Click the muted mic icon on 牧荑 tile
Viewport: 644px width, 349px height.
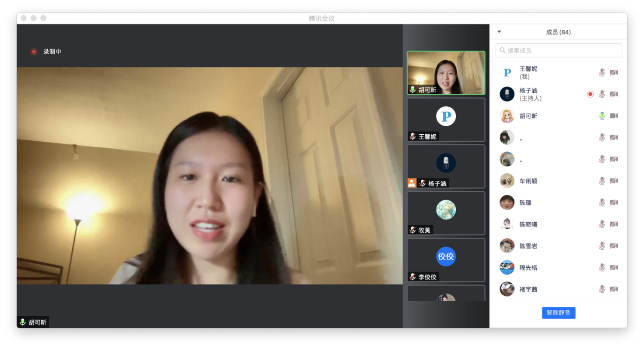point(413,230)
